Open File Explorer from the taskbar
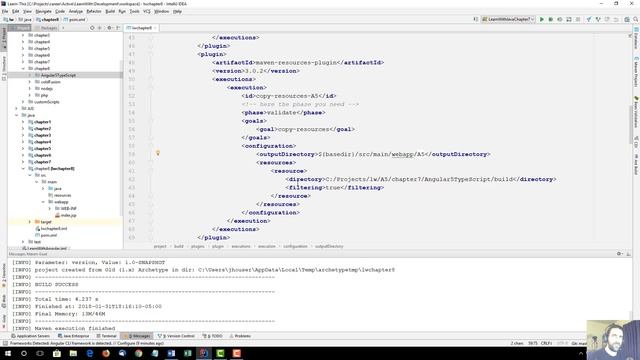 tap(73, 353)
